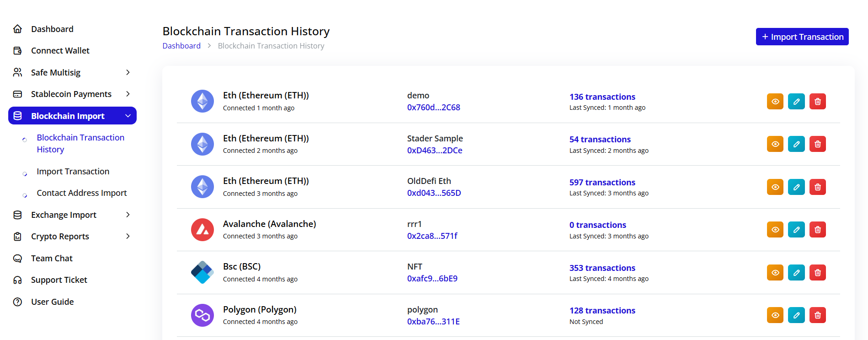Click the Polygon chain logo icon
The height and width of the screenshot is (340, 868).
point(202,315)
